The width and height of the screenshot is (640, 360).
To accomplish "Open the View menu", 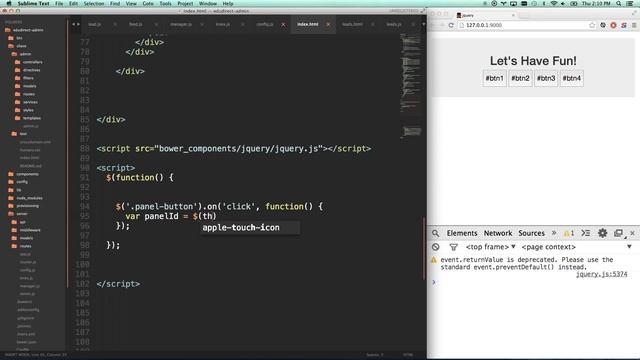I will coord(131,3).
